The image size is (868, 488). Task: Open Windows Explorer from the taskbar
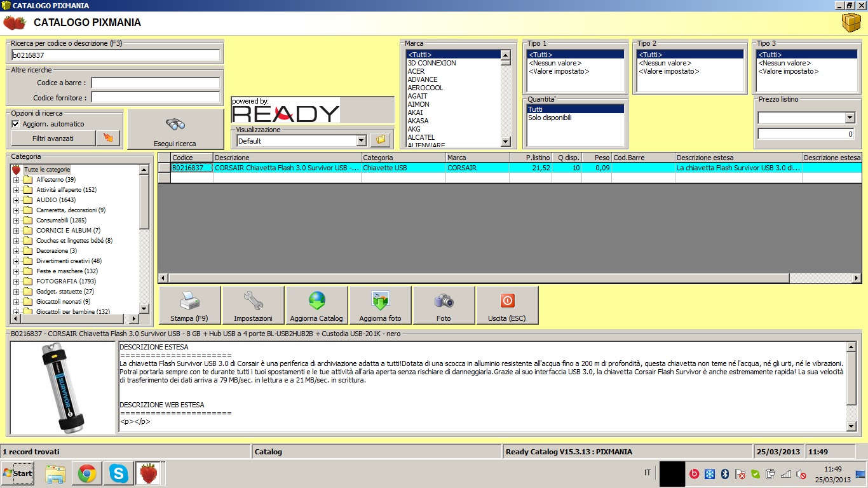click(55, 473)
